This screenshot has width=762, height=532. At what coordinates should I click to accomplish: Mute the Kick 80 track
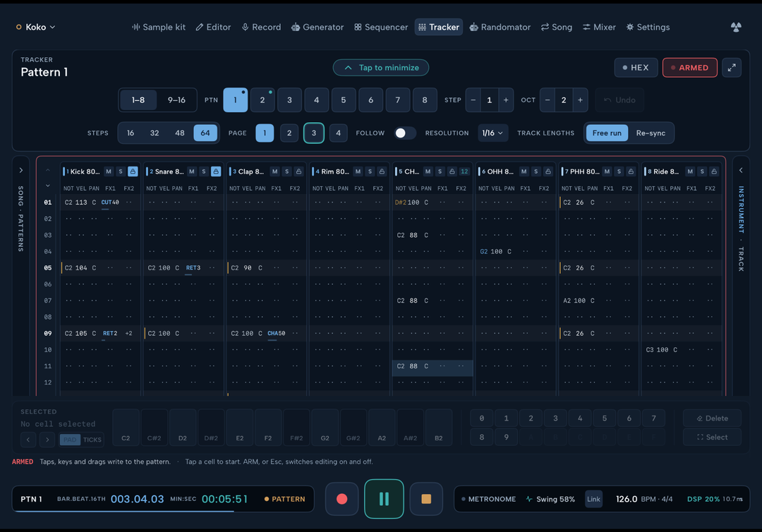pyautogui.click(x=109, y=171)
